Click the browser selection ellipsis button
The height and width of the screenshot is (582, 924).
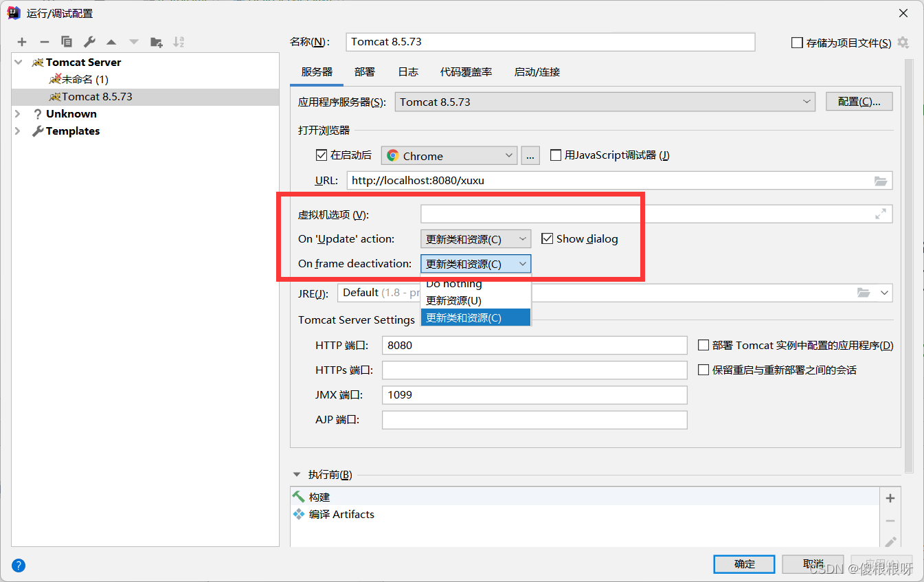(530, 156)
